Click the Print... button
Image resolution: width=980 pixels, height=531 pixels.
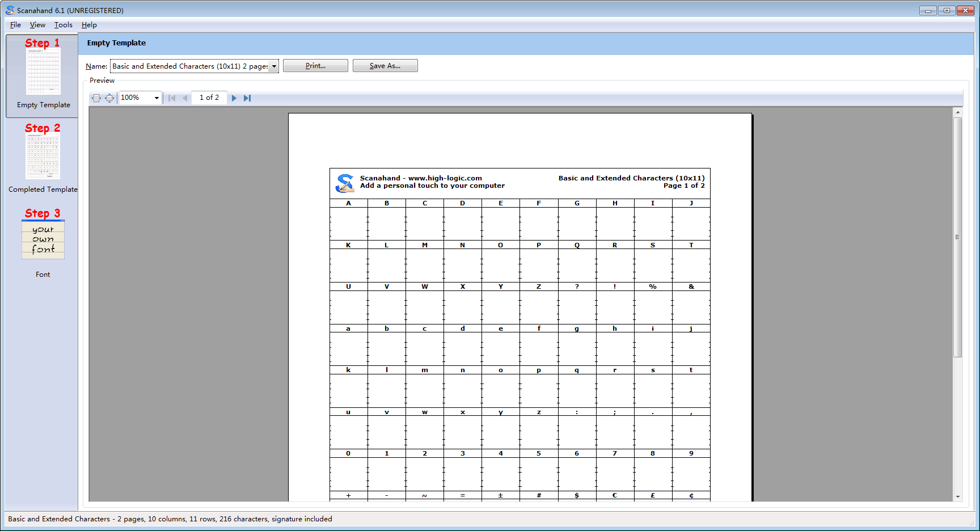(315, 66)
